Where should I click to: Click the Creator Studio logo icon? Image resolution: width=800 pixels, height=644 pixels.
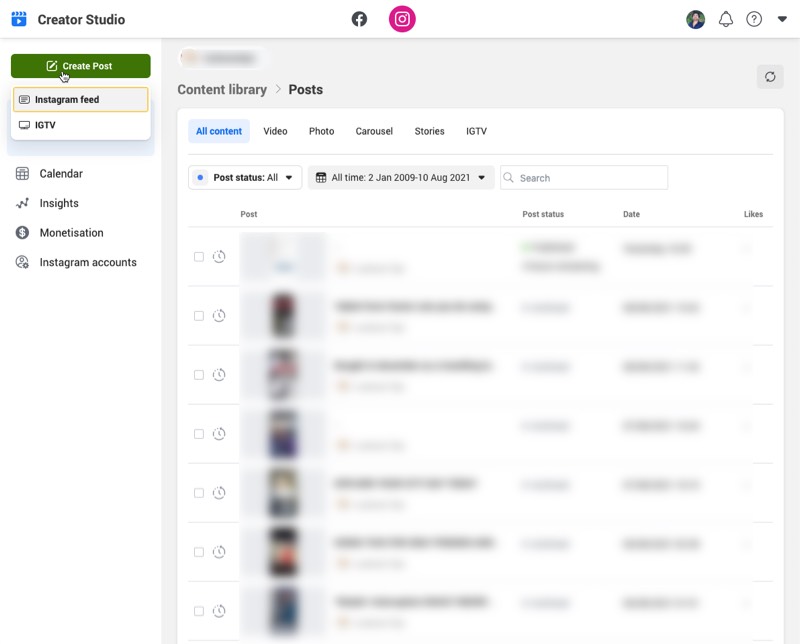(19, 19)
